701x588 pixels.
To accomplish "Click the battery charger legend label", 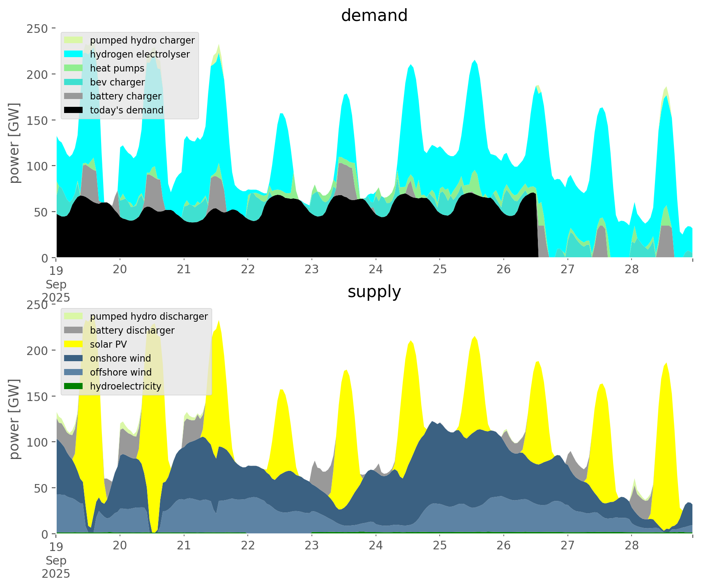I will click(125, 96).
